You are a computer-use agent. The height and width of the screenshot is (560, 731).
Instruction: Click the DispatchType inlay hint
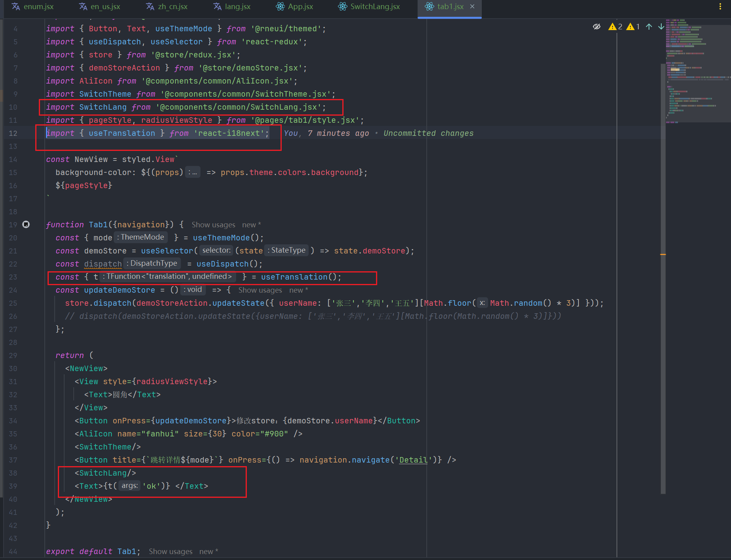(x=152, y=263)
